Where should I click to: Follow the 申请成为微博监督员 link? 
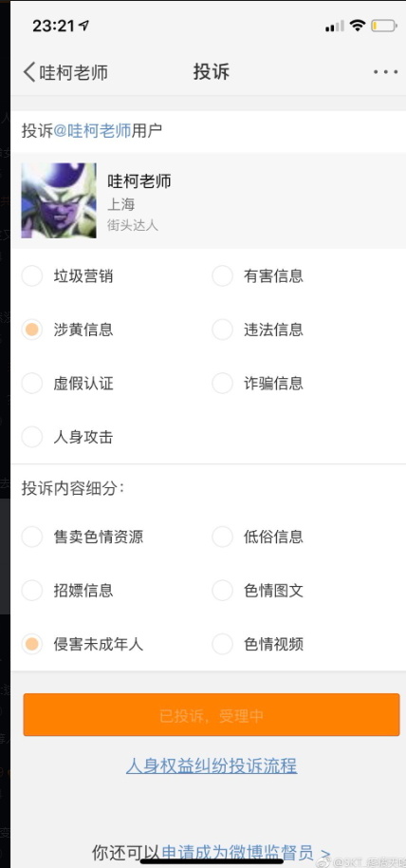[x=238, y=853]
